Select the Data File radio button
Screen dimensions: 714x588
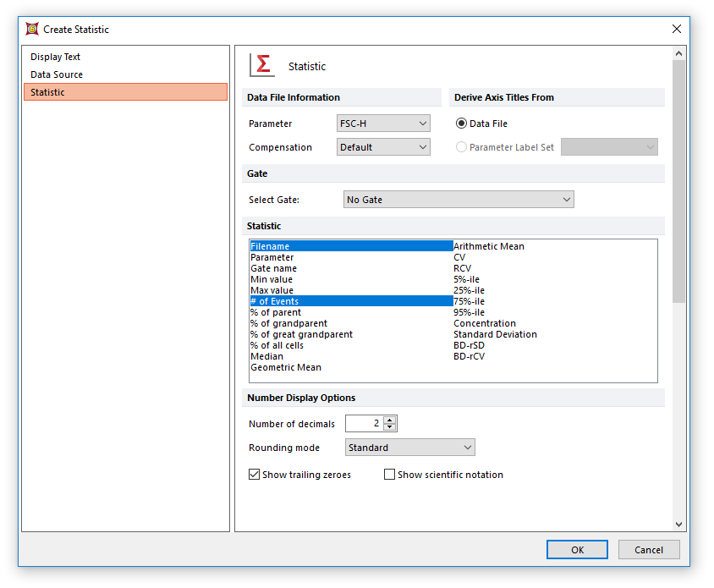462,124
